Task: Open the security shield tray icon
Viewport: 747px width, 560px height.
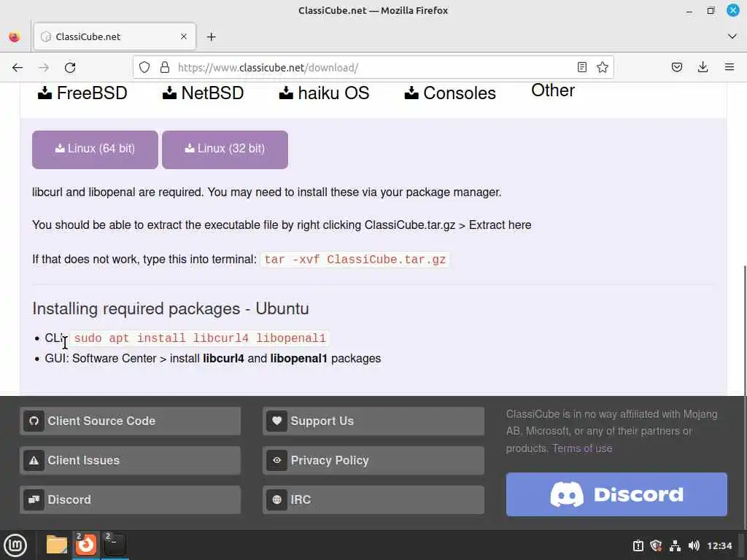Action: click(x=656, y=545)
